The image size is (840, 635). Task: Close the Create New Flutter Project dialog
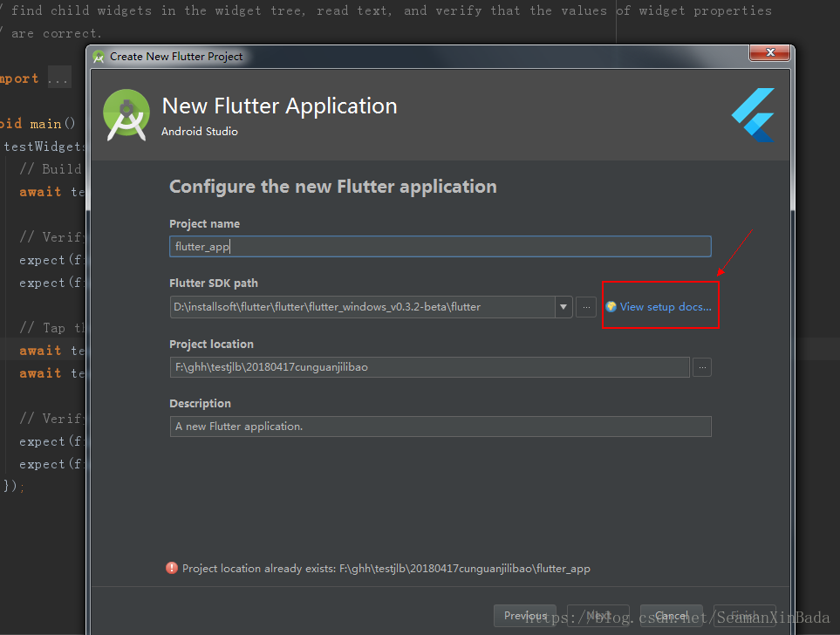point(770,52)
